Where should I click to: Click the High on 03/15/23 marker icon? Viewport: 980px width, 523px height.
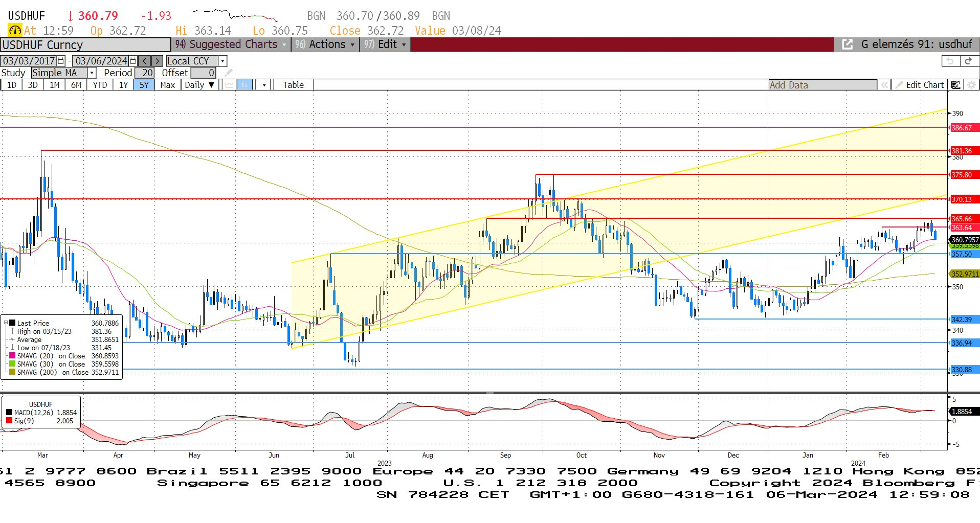click(13, 331)
